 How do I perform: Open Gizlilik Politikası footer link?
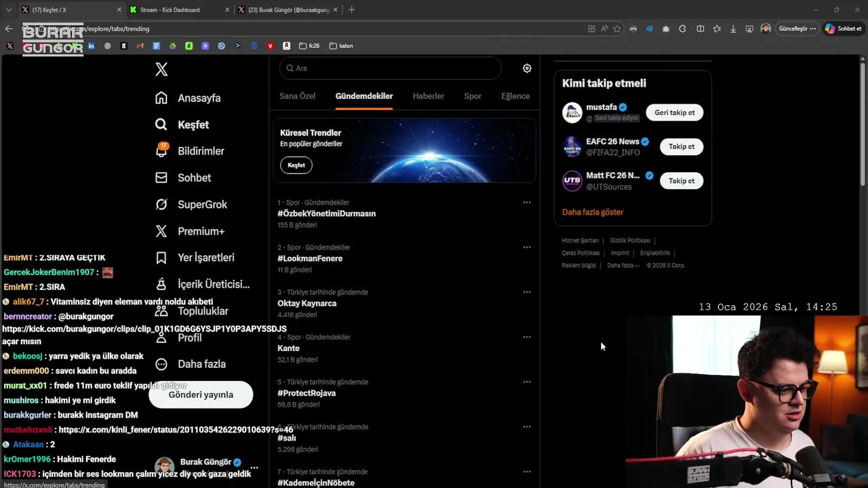pyautogui.click(x=630, y=241)
